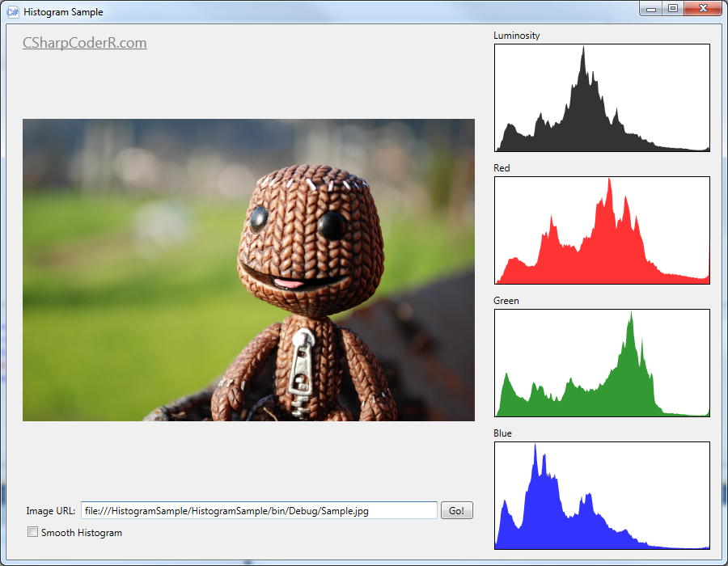Minimize the Histogram Sample window
728x566 pixels.
[x=651, y=9]
